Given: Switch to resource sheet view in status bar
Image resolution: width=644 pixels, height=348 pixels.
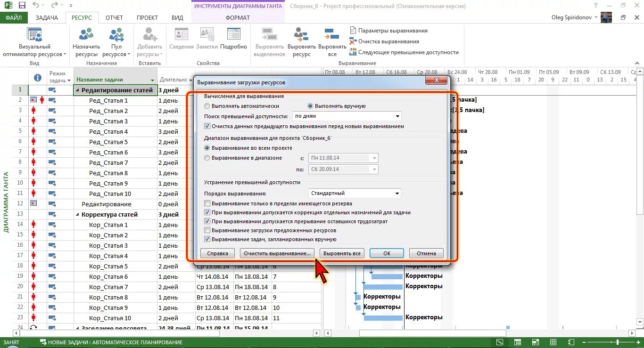Looking at the screenshot, I should pos(553,342).
